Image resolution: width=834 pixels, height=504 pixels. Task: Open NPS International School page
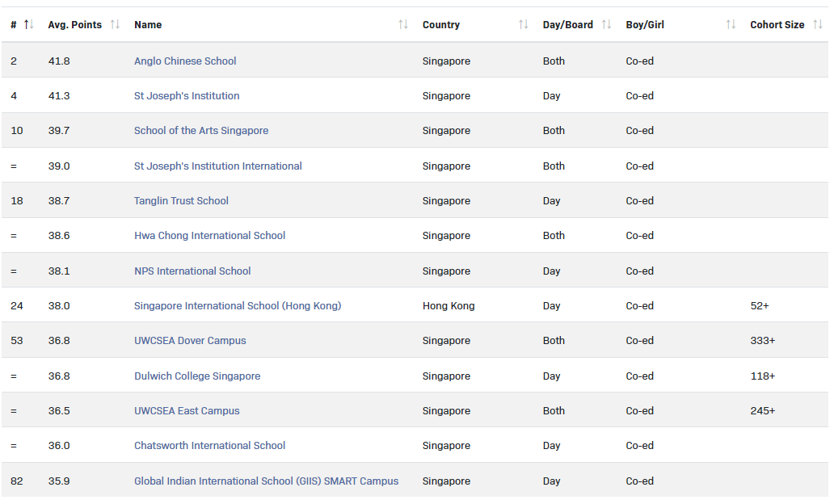(x=192, y=271)
